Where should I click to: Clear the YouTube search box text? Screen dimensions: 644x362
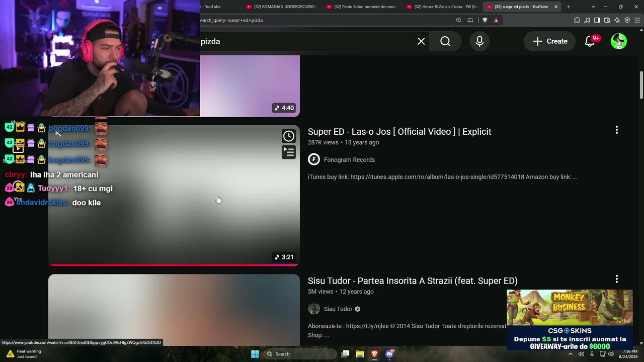pyautogui.click(x=421, y=41)
